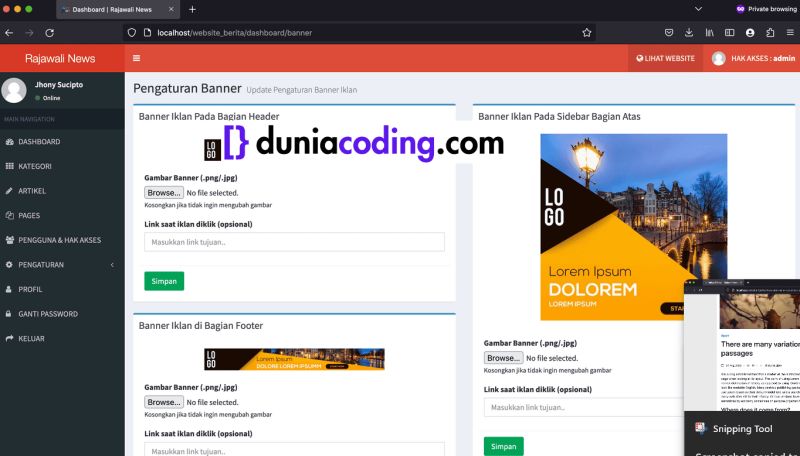This screenshot has height=456, width=800.
Task: Save sidebar banner with Simpan button
Action: point(504,446)
